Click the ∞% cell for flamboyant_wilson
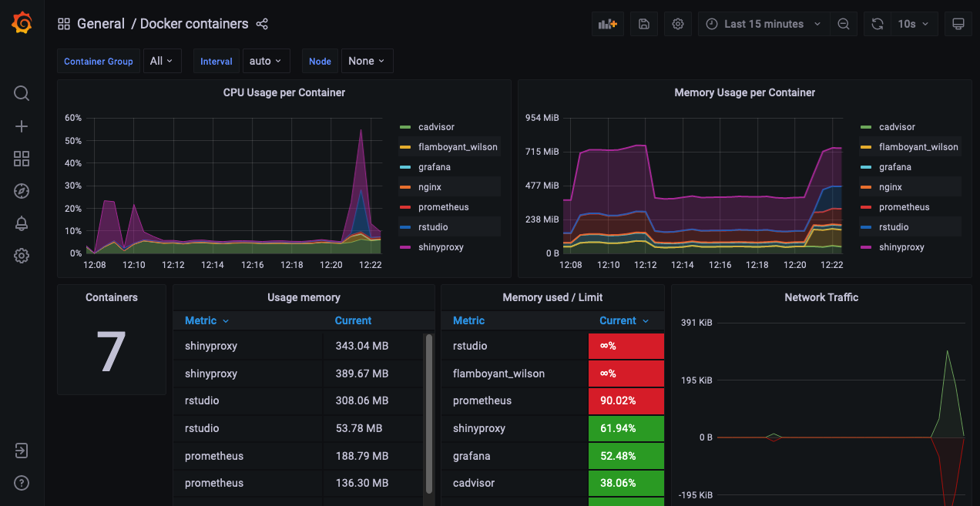The image size is (980, 506). point(626,374)
